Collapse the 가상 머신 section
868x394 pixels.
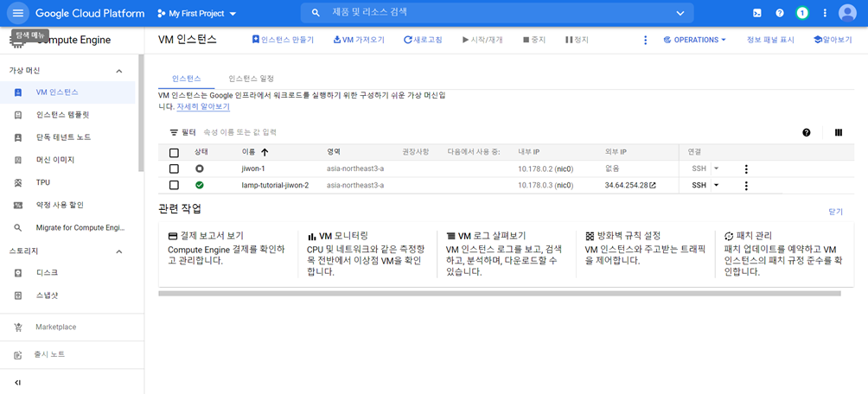coord(118,71)
